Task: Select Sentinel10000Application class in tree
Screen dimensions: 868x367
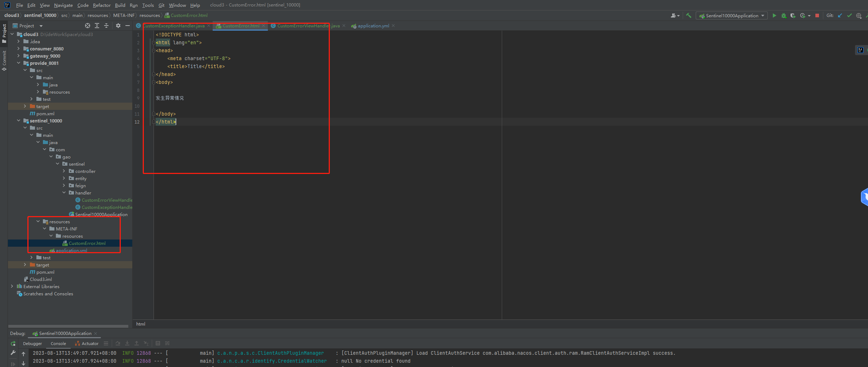Action: pos(101,214)
